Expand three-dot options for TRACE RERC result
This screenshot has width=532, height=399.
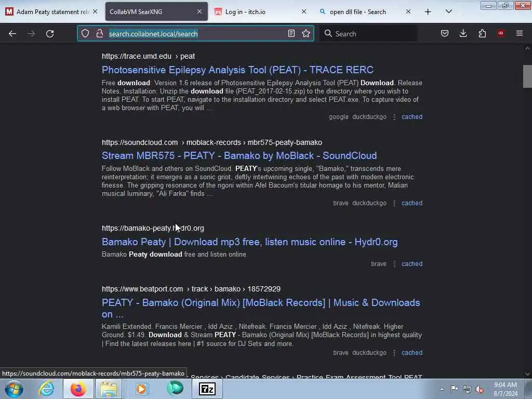click(394, 117)
